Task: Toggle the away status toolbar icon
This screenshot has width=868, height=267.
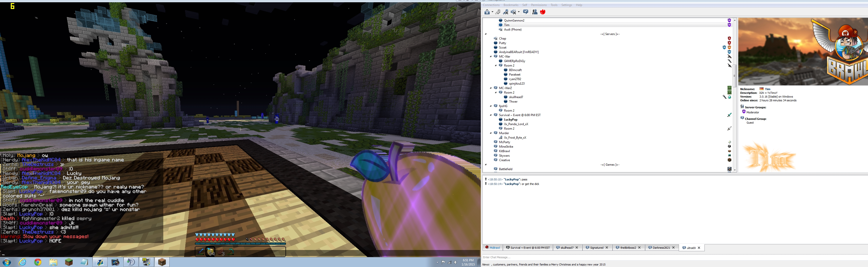Action: (498, 12)
